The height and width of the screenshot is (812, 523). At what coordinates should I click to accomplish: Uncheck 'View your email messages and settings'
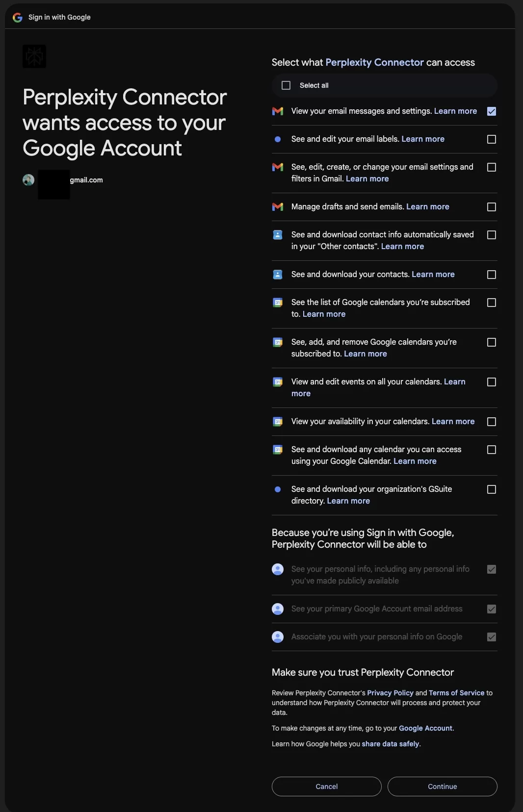[492, 111]
